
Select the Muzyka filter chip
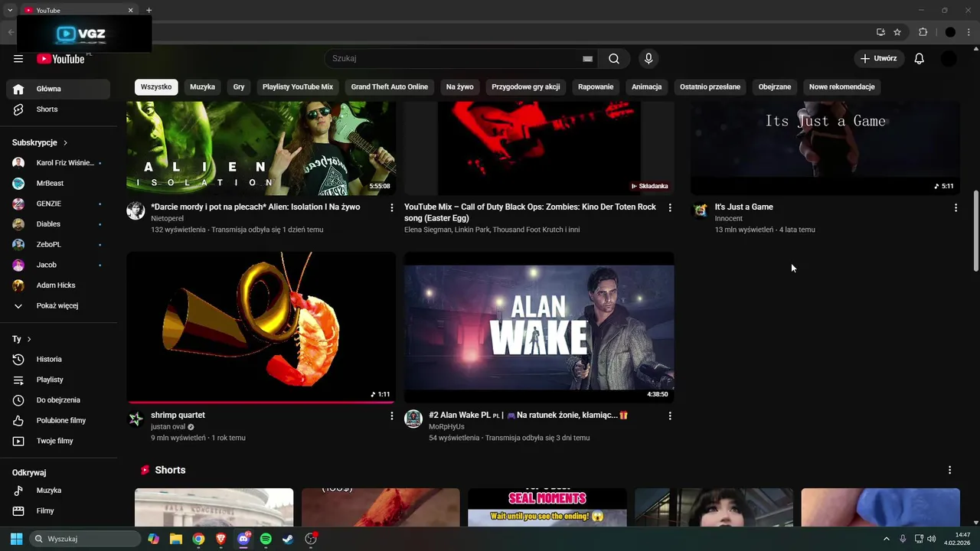tap(202, 87)
